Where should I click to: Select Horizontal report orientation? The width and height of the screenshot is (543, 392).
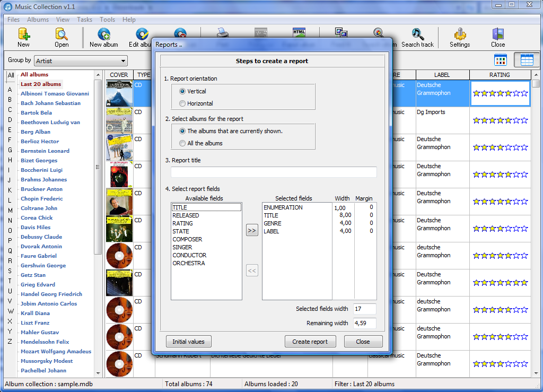point(183,103)
